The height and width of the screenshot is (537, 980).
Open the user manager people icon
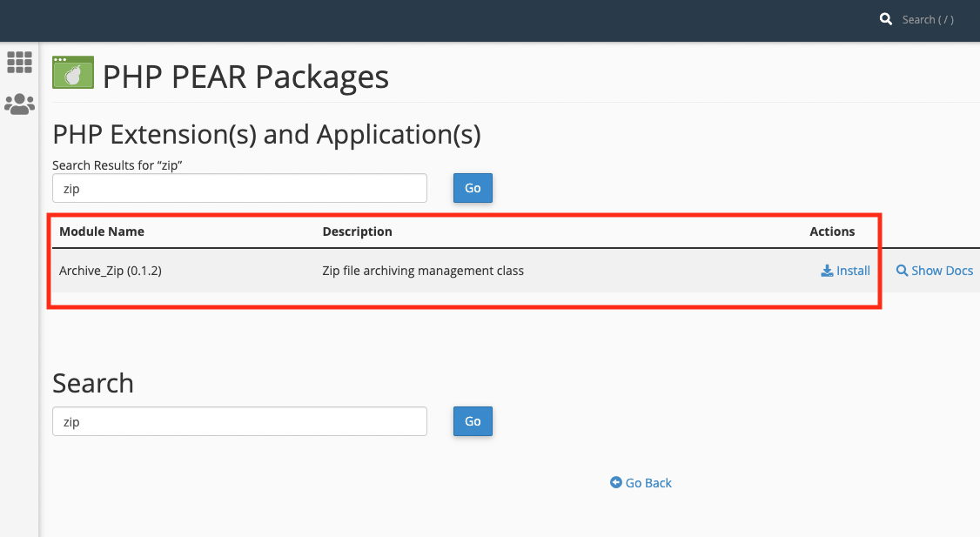(19, 104)
